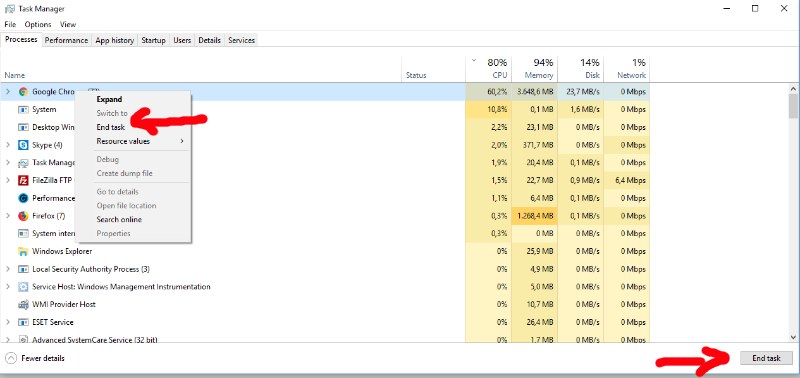Image resolution: width=800 pixels, height=378 pixels.
Task: Switch to the Performance tab
Action: (66, 40)
